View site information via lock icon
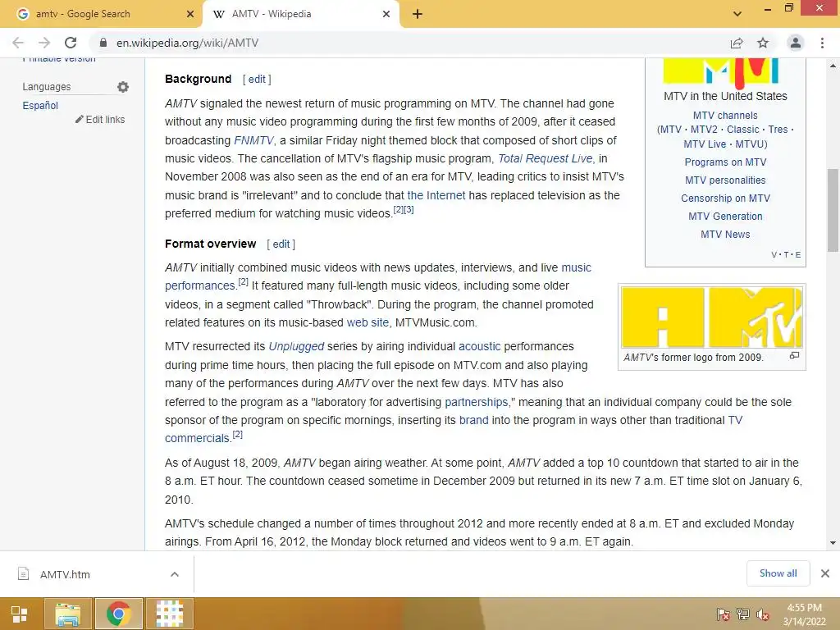The width and height of the screenshot is (840, 630). tap(103, 43)
